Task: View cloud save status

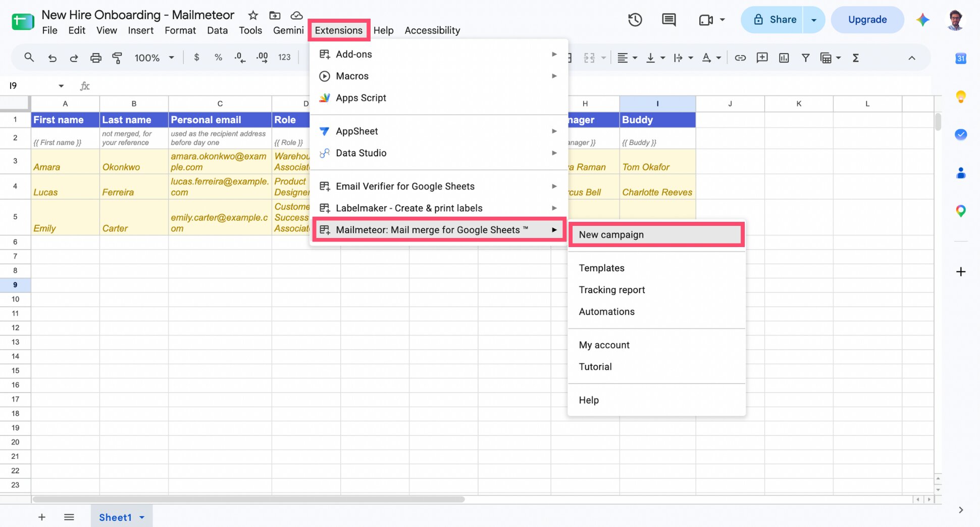Action: [297, 15]
